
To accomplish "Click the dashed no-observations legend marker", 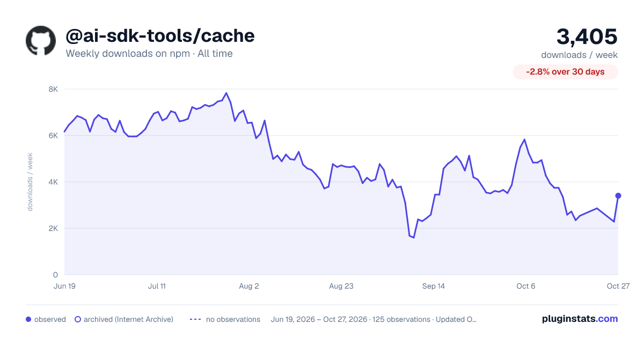I will coord(195,319).
